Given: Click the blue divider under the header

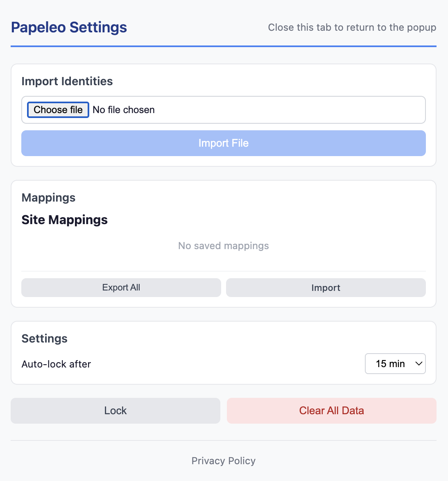Looking at the screenshot, I should point(224,46).
